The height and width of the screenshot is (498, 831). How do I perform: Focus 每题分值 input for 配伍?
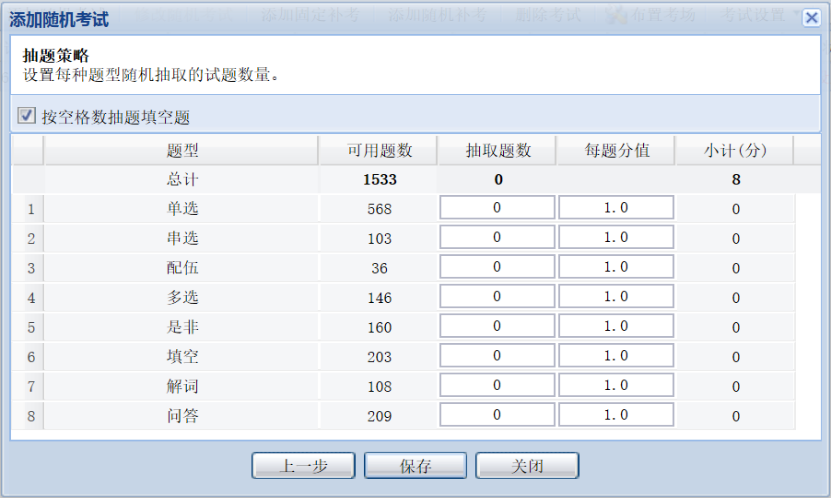click(616, 267)
